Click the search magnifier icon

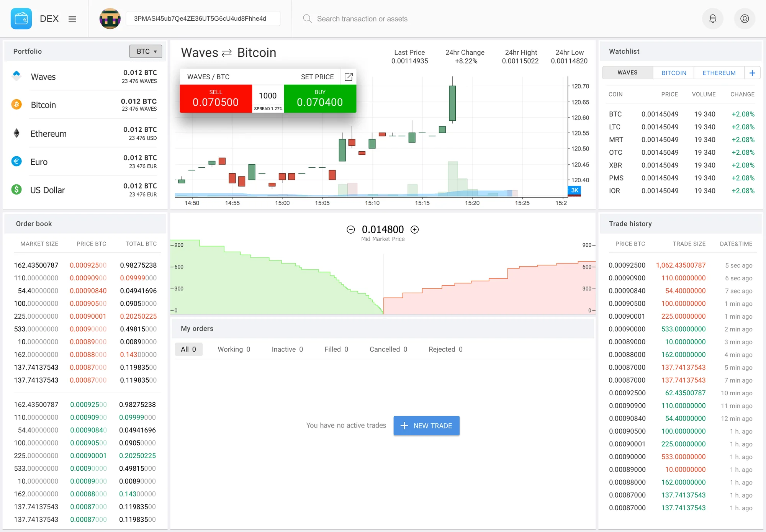coord(307,18)
